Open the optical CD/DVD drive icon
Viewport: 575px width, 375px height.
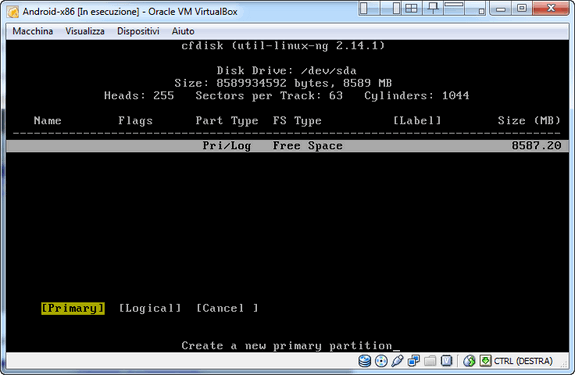[x=381, y=361]
